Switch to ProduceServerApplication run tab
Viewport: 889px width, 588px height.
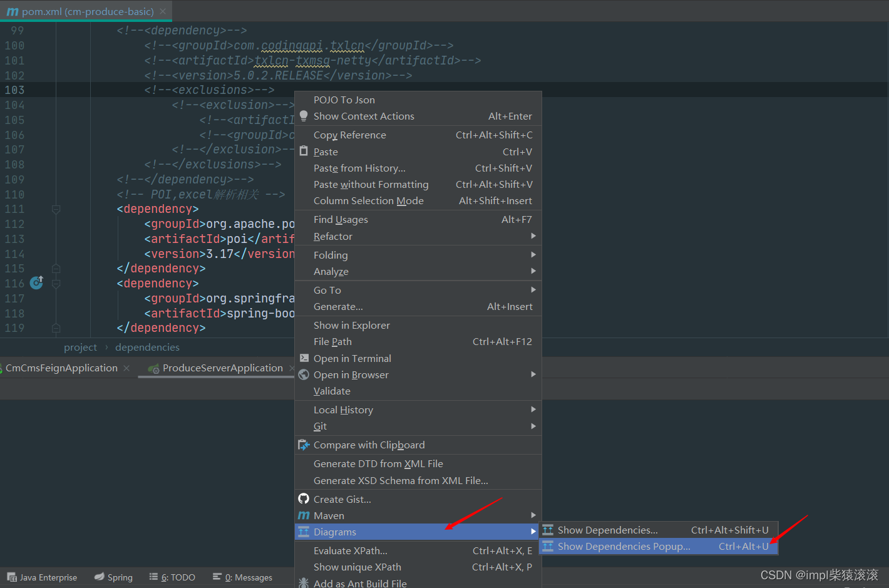coord(222,368)
